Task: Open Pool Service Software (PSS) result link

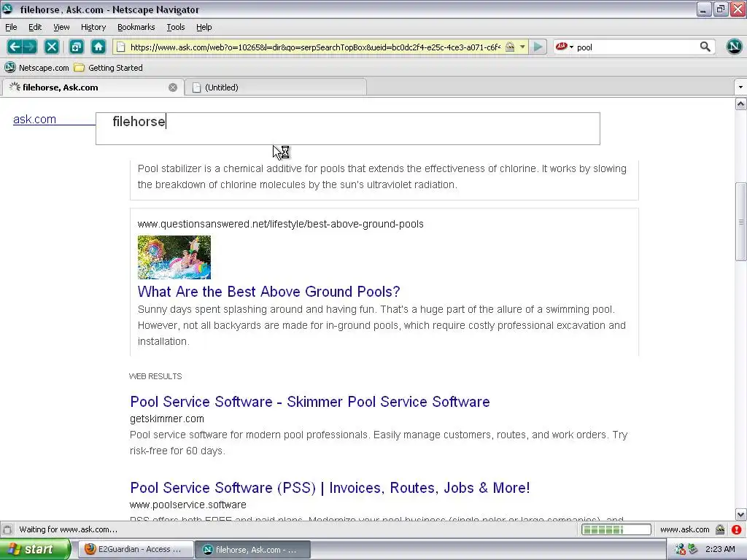Action: 330,488
